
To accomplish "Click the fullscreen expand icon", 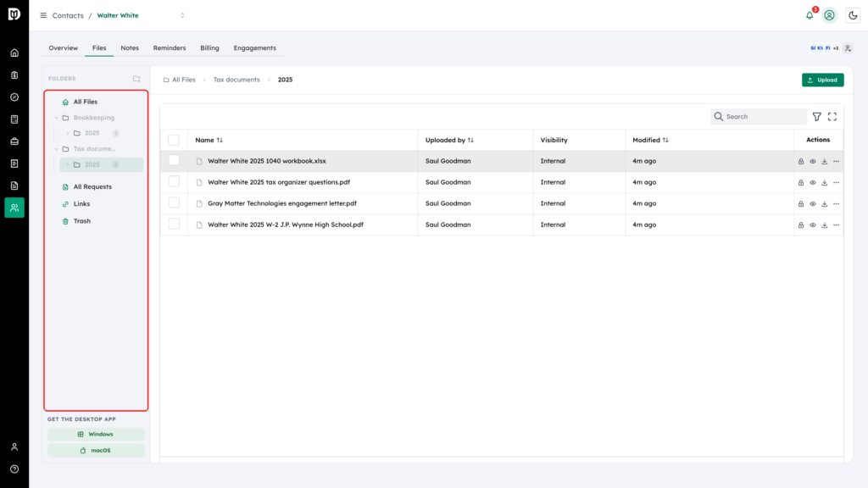I will click(832, 117).
